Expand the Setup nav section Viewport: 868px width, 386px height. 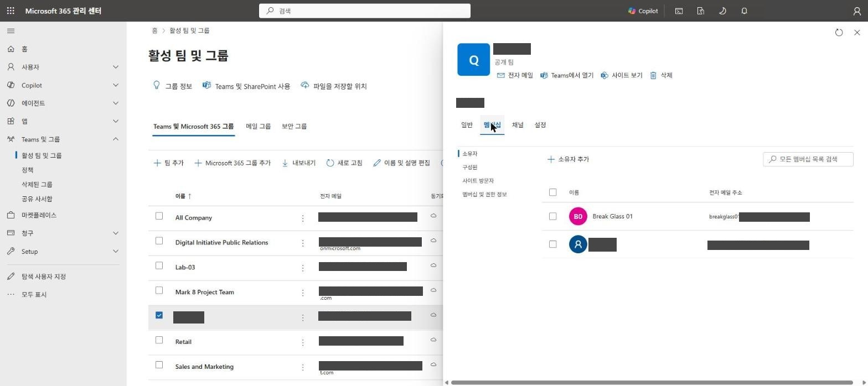pos(116,251)
